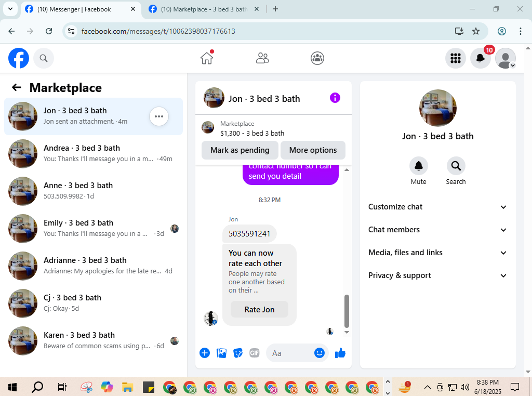532x396 pixels.
Task: Click the Facebook search magnifier icon
Action: (44, 58)
